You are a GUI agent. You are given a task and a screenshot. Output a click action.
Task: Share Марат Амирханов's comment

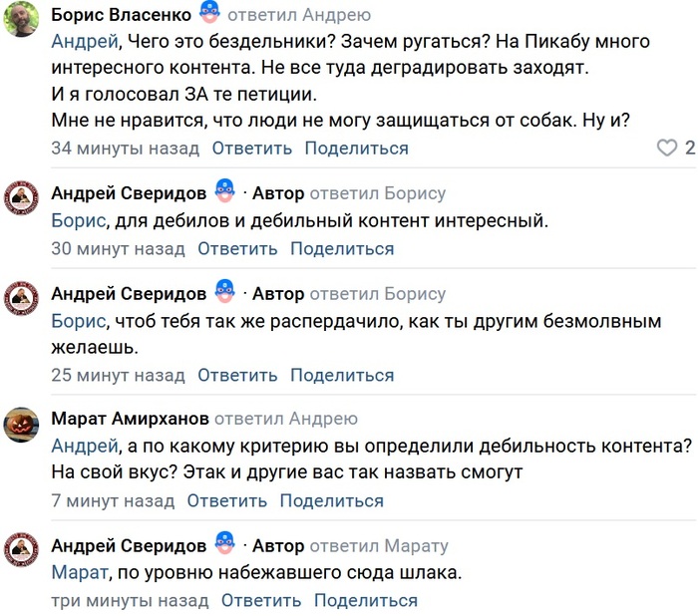[331, 501]
